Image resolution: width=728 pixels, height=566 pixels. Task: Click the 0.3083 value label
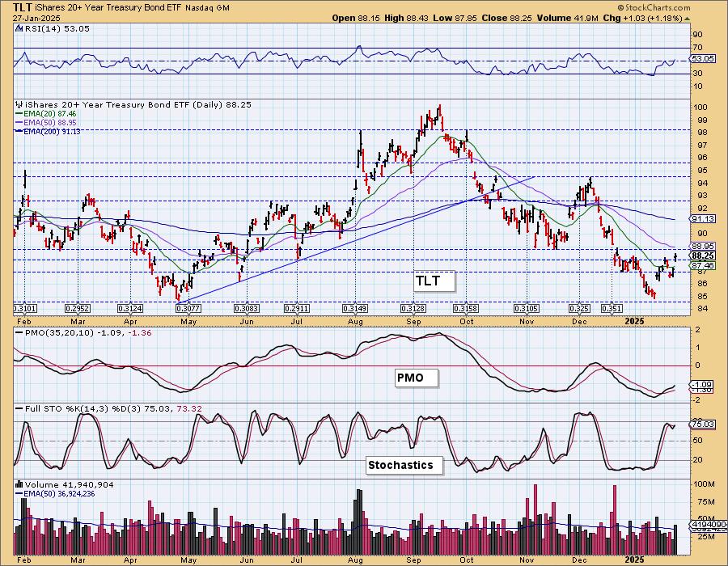247,309
